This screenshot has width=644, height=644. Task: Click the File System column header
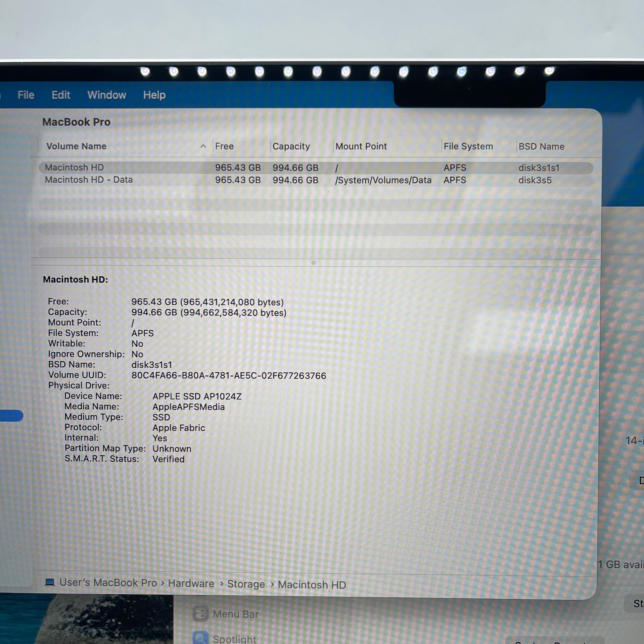click(468, 146)
